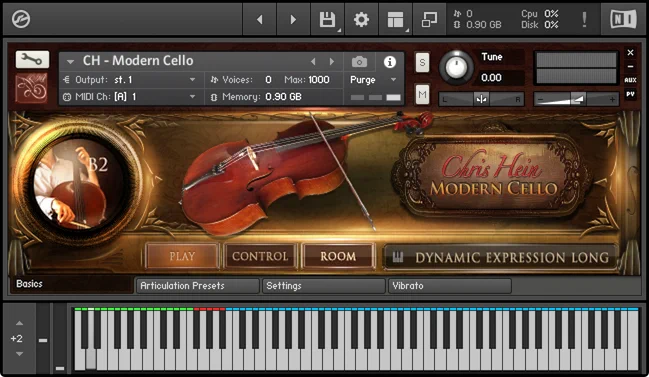Toggle the AUX sends view
The height and width of the screenshot is (377, 649).
pyautogui.click(x=630, y=80)
